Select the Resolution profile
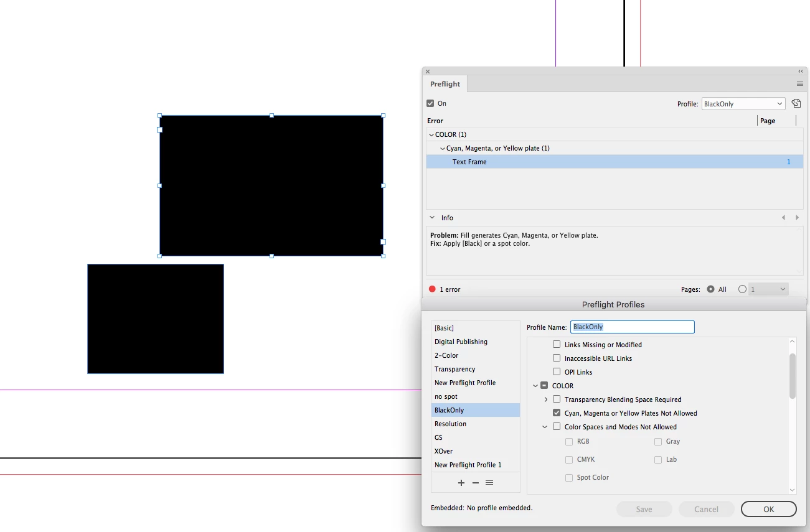The image size is (810, 532). 476,424
